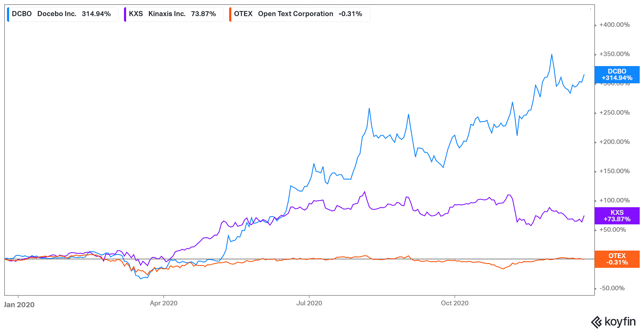Click the Apr 2020 date axis label
Image resolution: width=644 pixels, height=333 pixels.
point(163,303)
